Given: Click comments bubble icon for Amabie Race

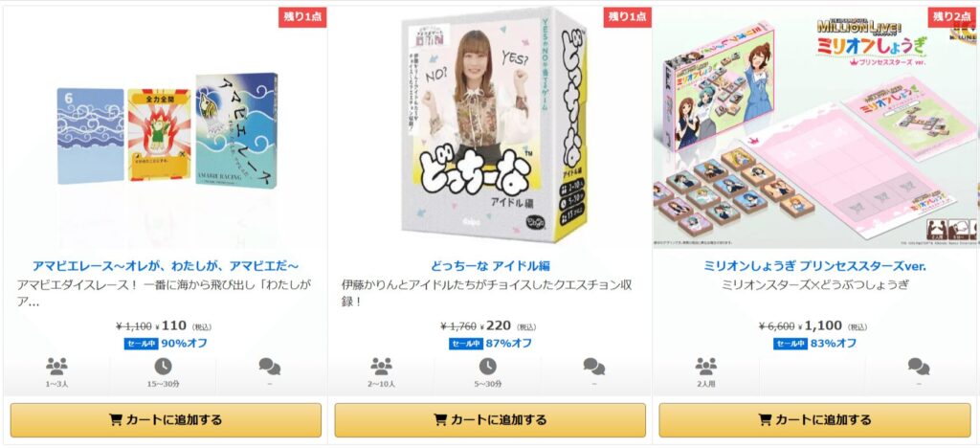Looking at the screenshot, I should click(x=269, y=366).
